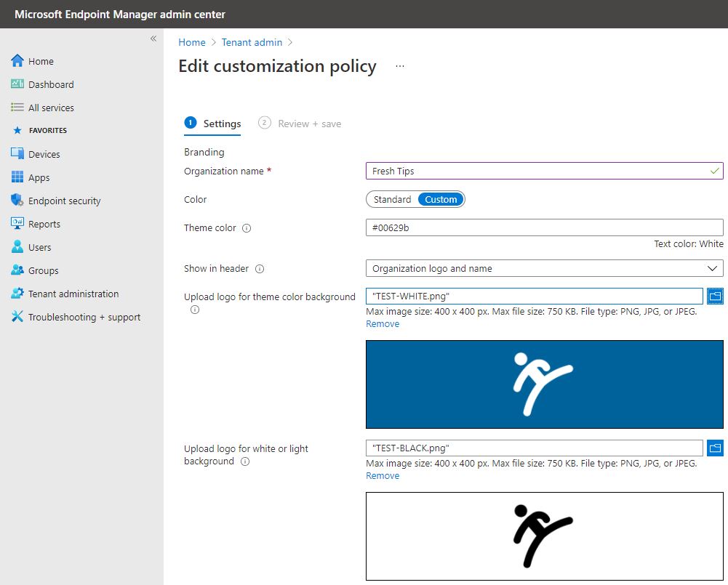Screen dimensions: 728x585
Task: Click the All services list icon
Action: (x=17, y=107)
